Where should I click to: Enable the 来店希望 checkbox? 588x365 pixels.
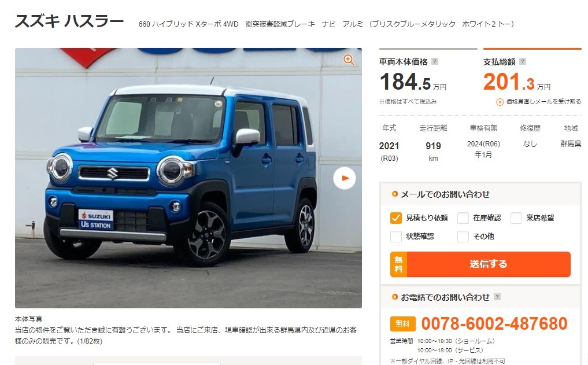click(x=516, y=218)
